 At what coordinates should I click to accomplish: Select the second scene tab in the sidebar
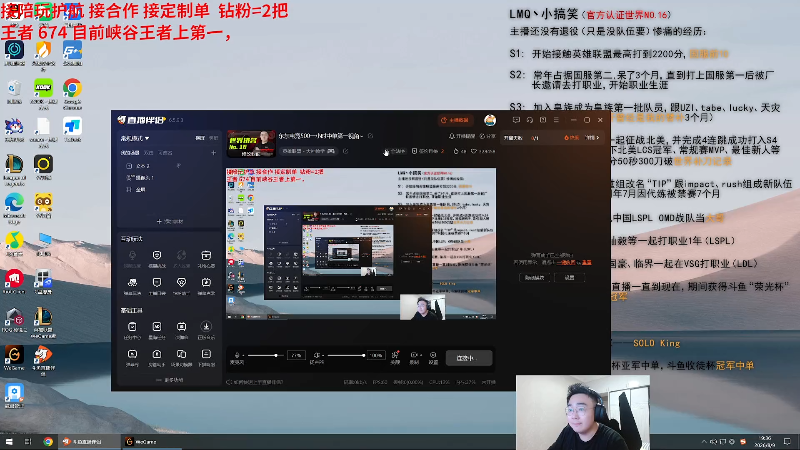tap(148, 153)
